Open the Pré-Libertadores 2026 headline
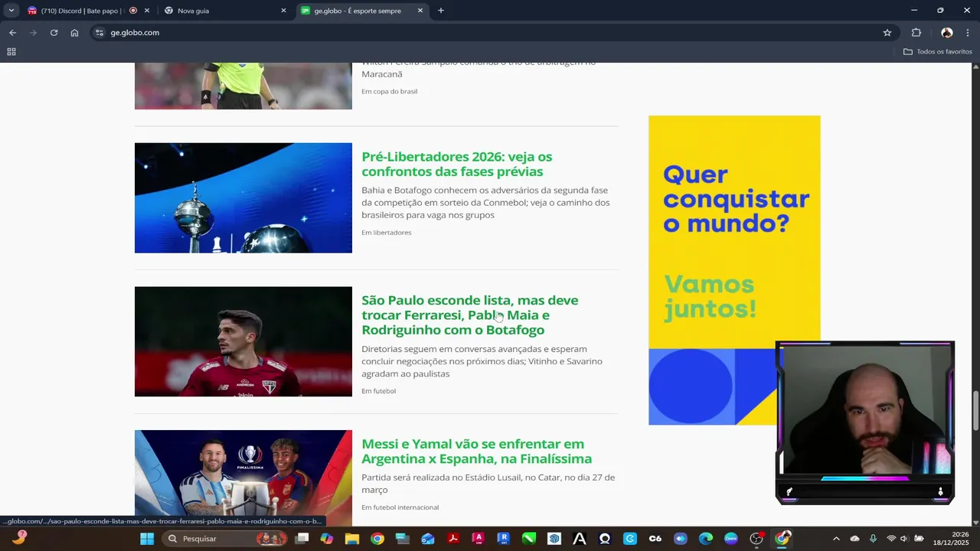The height and width of the screenshot is (551, 980). coord(456,164)
